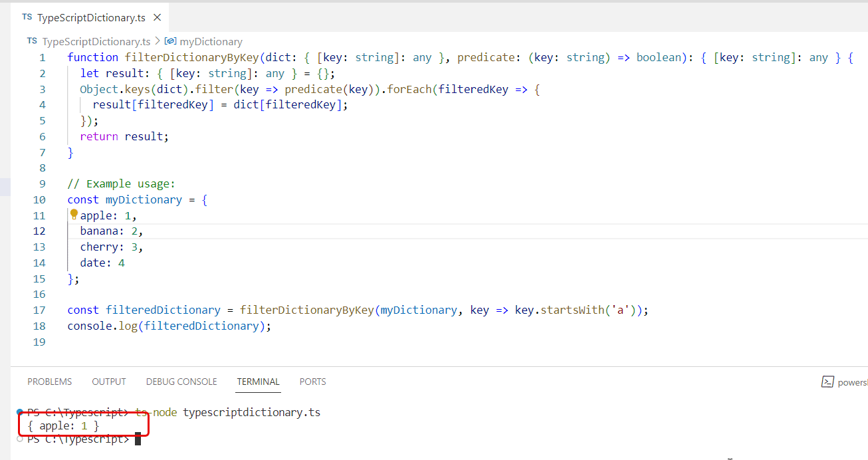Click the blue command decoration dot in terminal
The image size is (868, 460).
pyautogui.click(x=20, y=412)
